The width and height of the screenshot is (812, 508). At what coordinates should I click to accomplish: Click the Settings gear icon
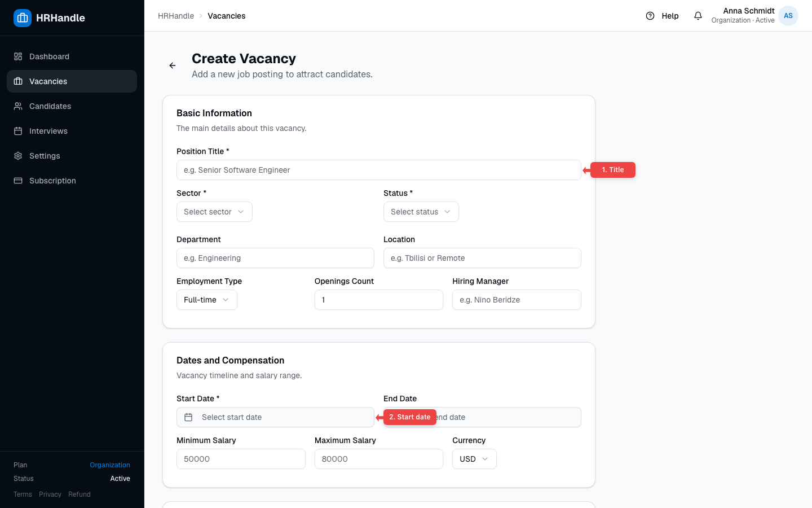(18, 156)
